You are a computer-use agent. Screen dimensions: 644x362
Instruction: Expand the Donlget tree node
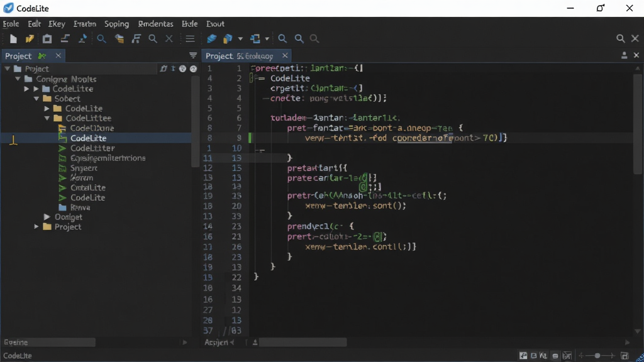47,217
